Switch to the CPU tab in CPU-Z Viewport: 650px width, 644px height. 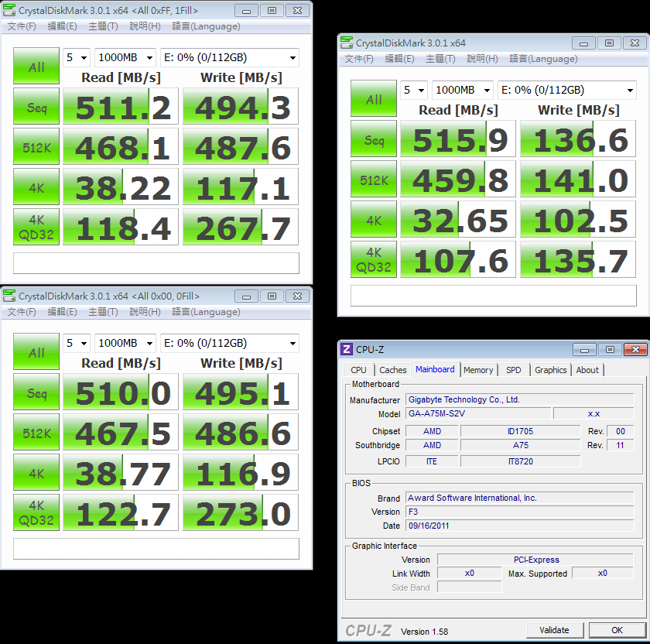tap(358, 370)
